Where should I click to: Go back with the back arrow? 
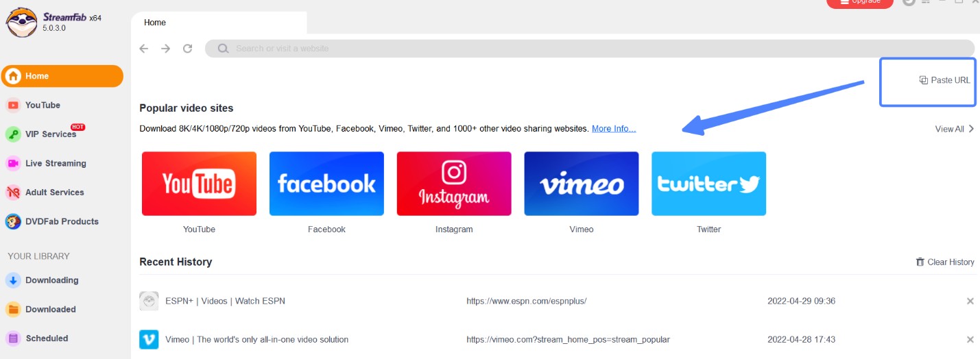click(x=143, y=49)
